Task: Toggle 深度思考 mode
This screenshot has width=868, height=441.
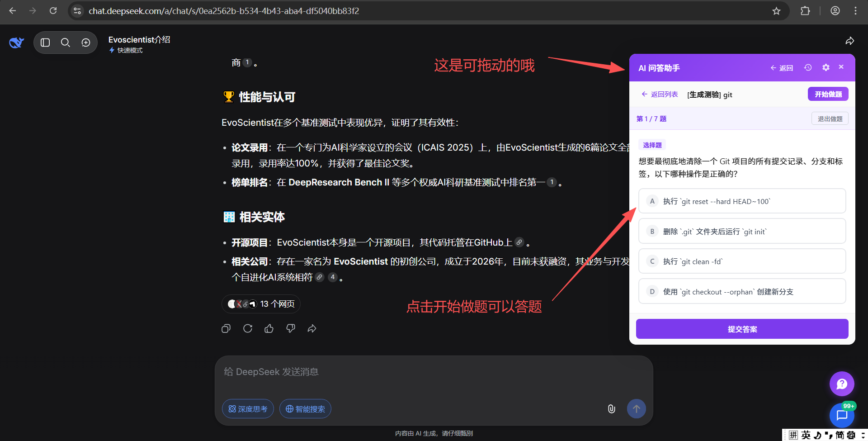Action: coord(248,409)
